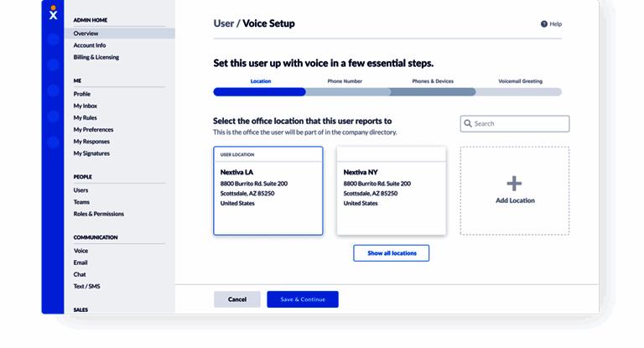The image size is (644, 348).
Task: Click the Nextiva X logo icon
Action: [x=53, y=14]
